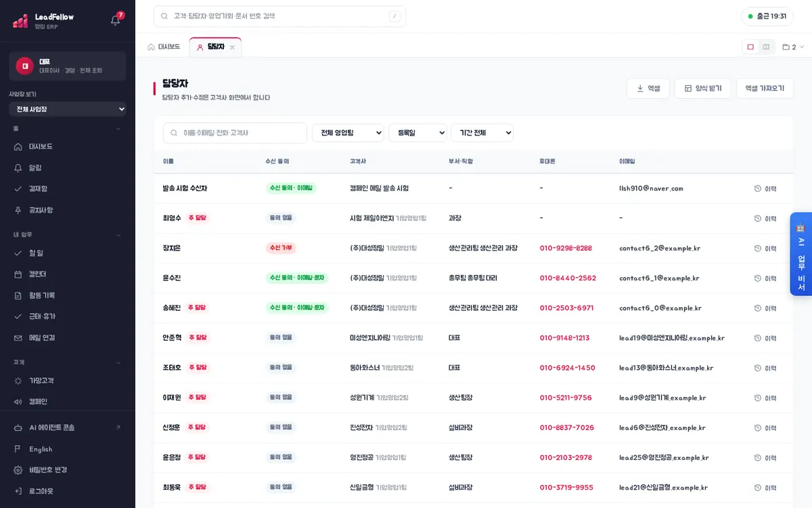Click the 엑셀 가져오기 button
The height and width of the screenshot is (508, 812).
[x=765, y=88]
